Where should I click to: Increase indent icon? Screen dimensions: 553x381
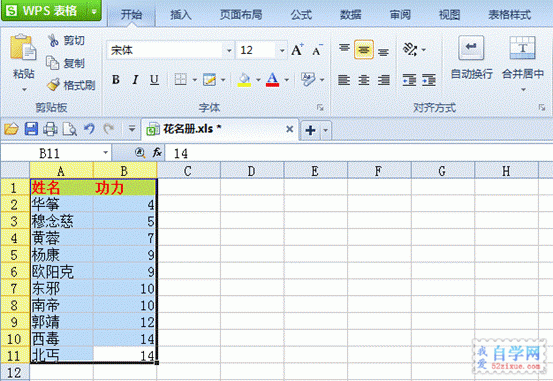[429, 80]
